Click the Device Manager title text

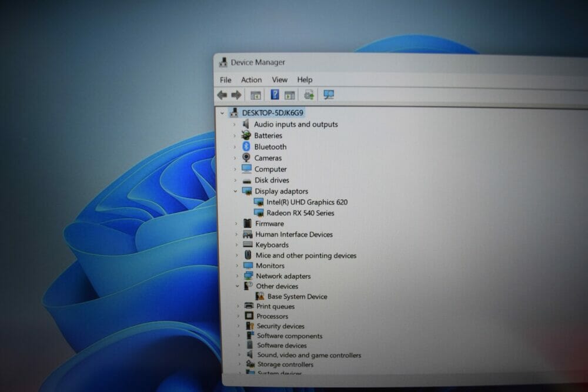point(258,62)
